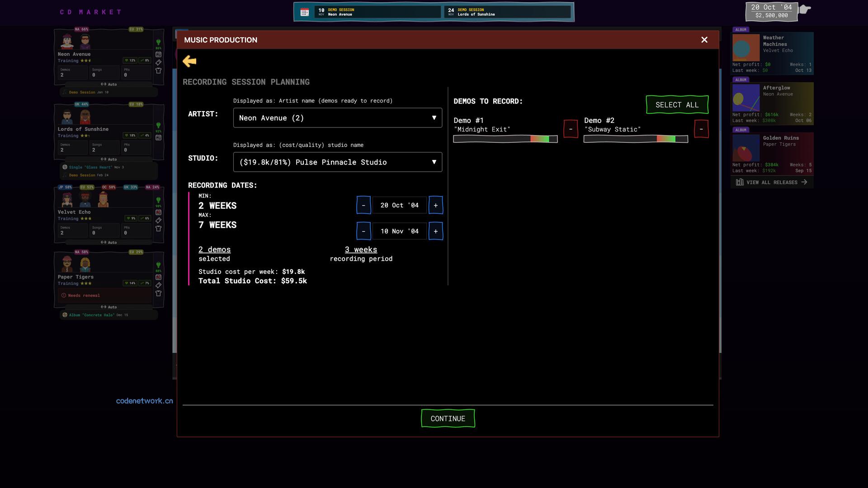Toggle Auto on Paper Tigers card
The height and width of the screenshot is (488, 868).
tap(109, 307)
